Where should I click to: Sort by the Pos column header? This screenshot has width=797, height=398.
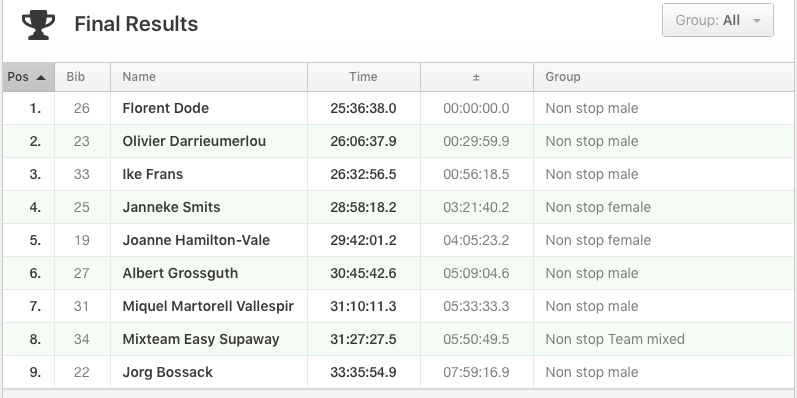tap(28, 77)
